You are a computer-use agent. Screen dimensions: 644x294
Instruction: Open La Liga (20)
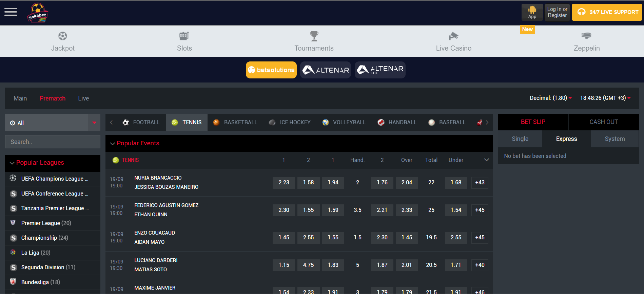pos(53,253)
